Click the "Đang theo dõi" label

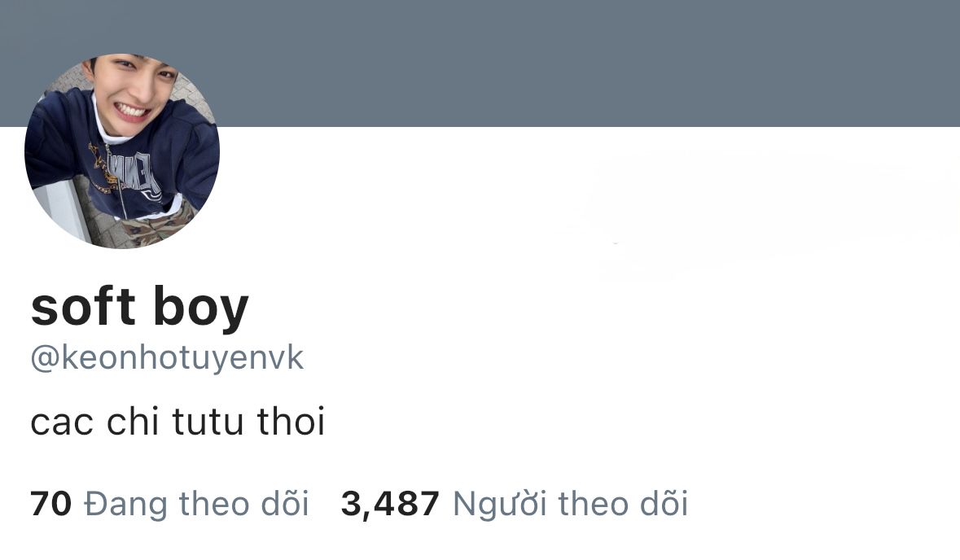(x=196, y=505)
